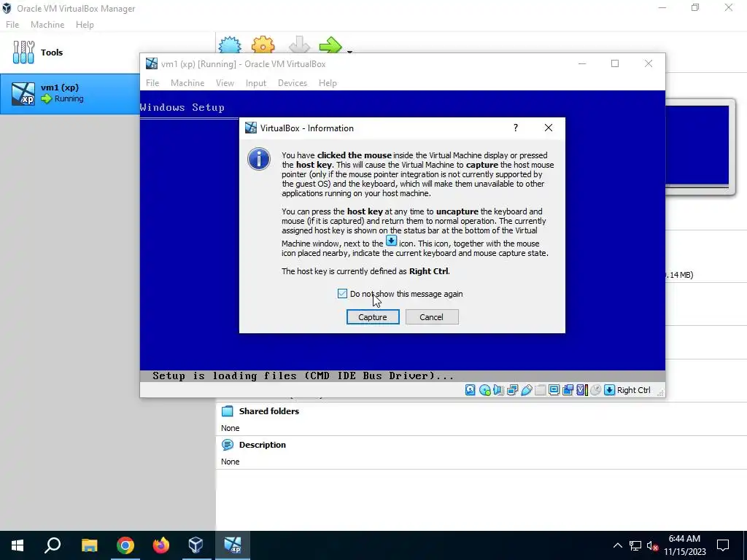The image size is (747, 560).
Task: Click the Capture button
Action: [x=373, y=317]
